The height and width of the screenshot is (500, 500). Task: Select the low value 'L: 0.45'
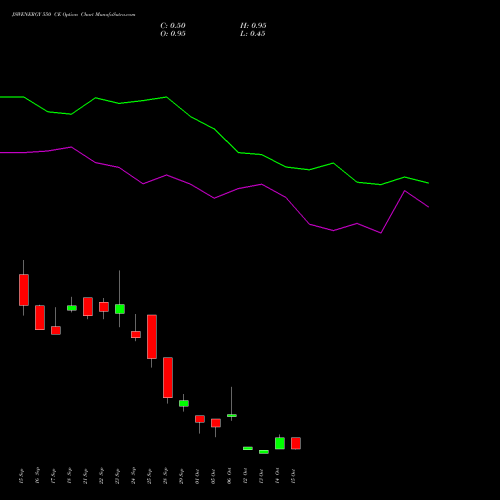point(253,34)
